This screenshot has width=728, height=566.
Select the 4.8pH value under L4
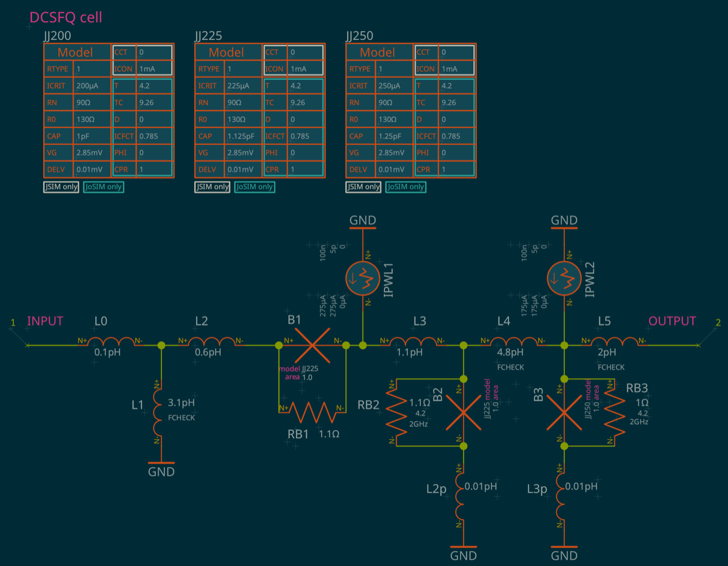tap(510, 352)
